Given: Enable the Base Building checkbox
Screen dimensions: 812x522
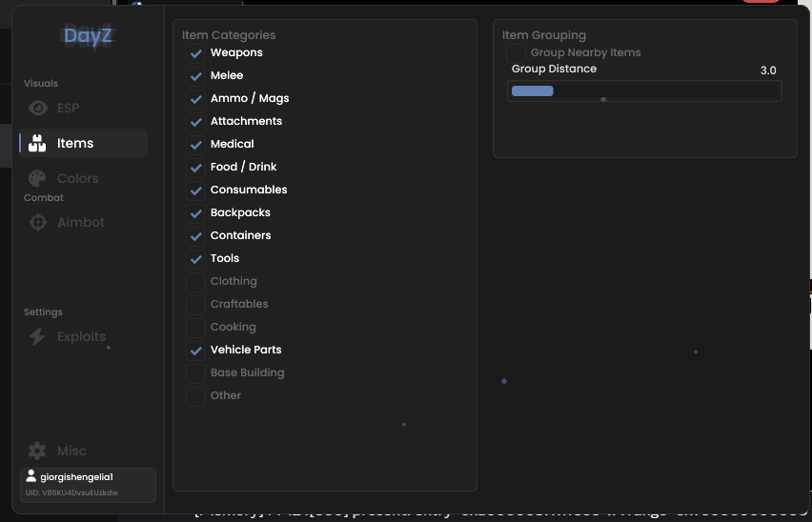Looking at the screenshot, I should 195,373.
